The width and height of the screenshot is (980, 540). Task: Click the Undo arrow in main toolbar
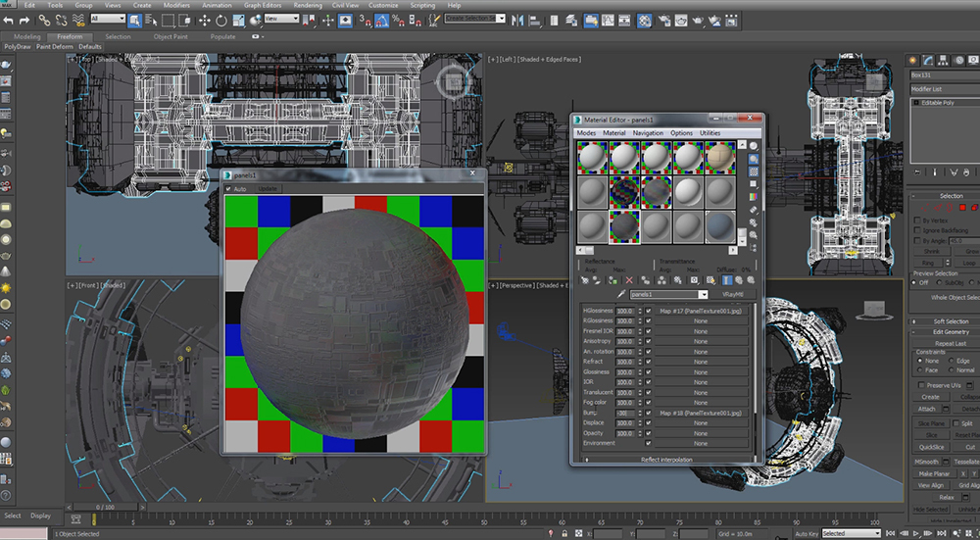pyautogui.click(x=9, y=20)
